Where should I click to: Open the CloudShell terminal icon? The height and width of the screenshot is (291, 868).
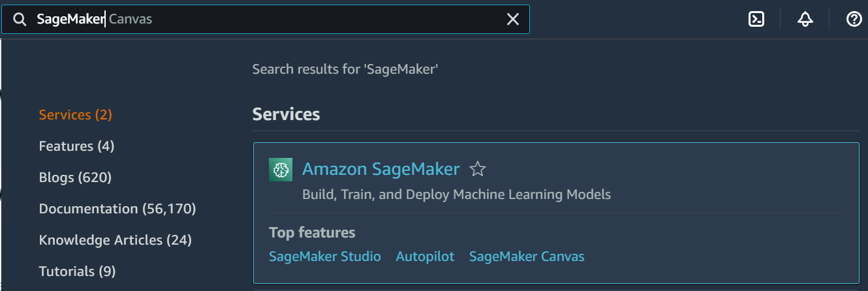click(756, 20)
